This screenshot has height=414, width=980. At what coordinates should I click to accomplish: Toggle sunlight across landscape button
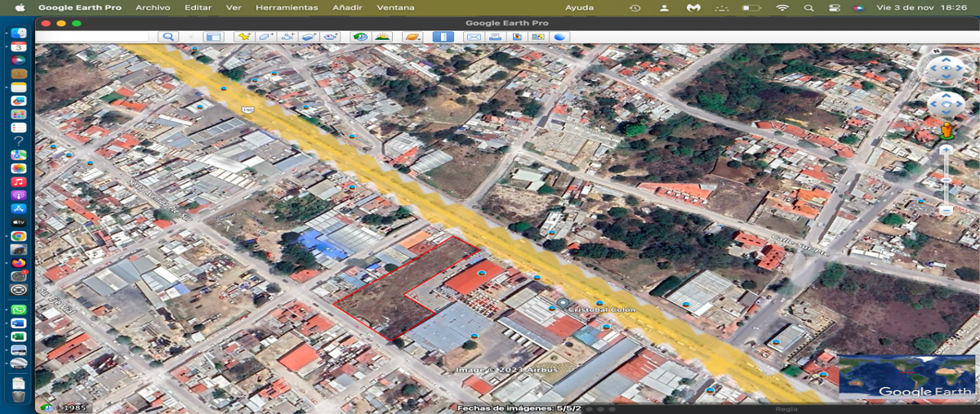pyautogui.click(x=381, y=37)
